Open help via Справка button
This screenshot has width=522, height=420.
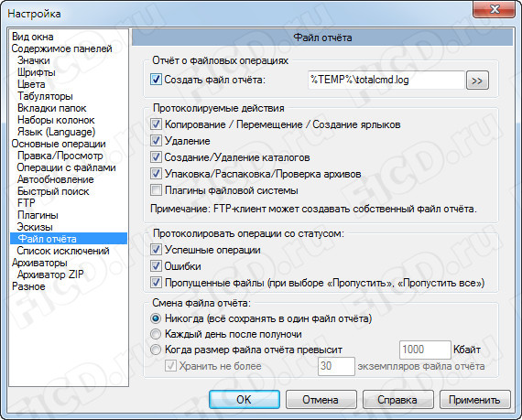coord(397,399)
